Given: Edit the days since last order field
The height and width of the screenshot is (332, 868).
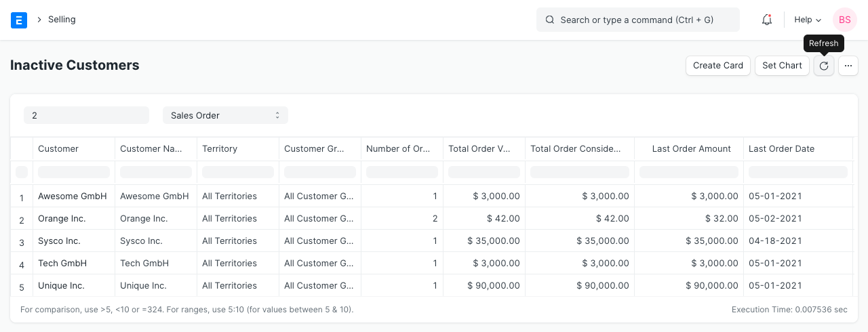Looking at the screenshot, I should (86, 115).
